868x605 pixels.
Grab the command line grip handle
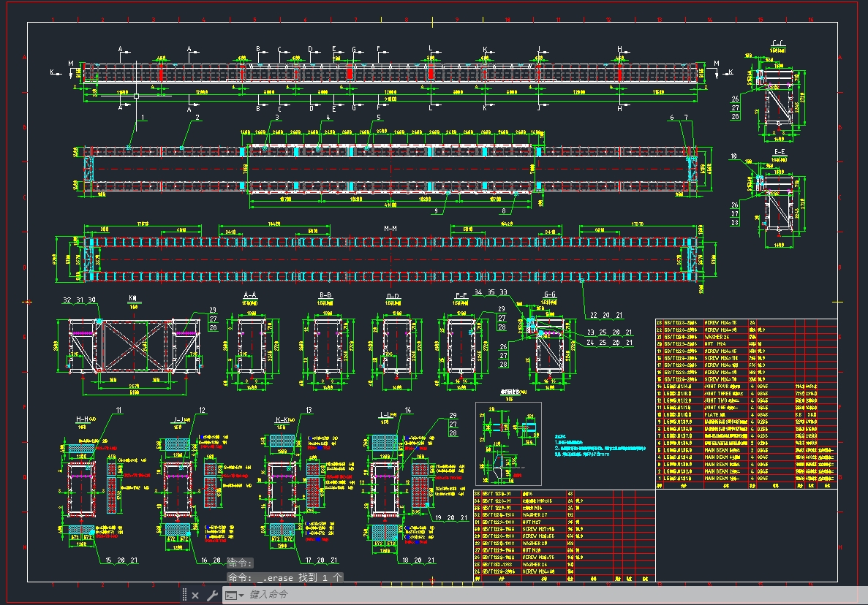pos(184,595)
